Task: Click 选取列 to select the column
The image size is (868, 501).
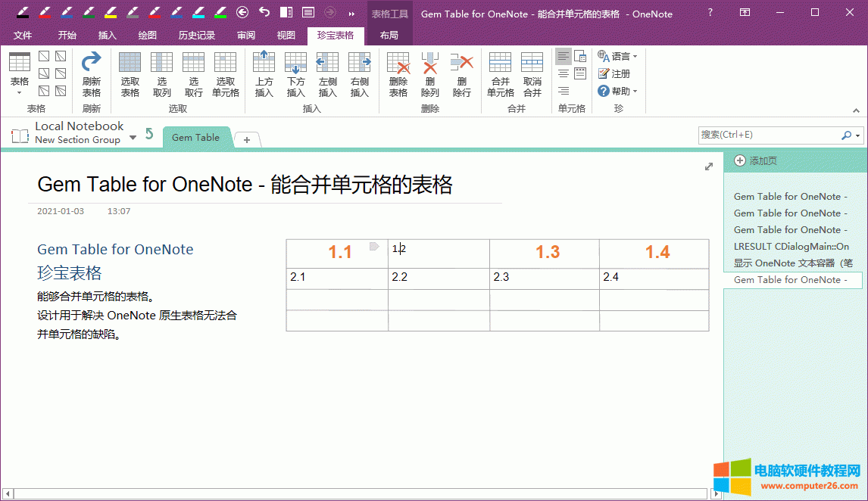Action: point(162,73)
